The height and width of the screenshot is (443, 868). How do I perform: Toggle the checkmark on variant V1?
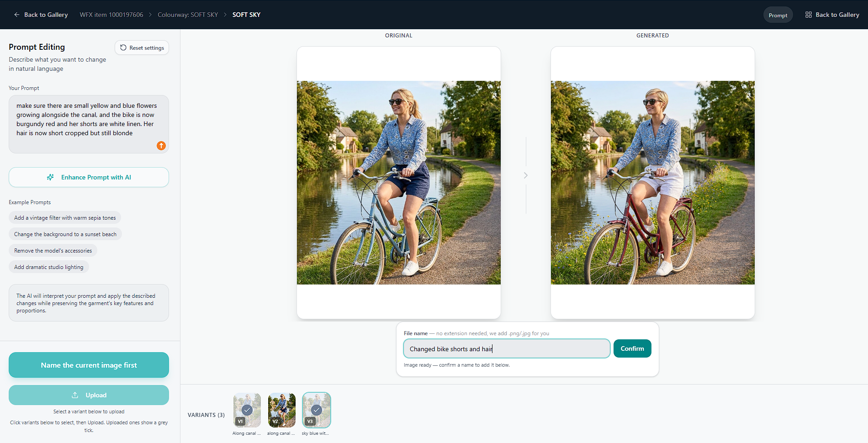(247, 410)
